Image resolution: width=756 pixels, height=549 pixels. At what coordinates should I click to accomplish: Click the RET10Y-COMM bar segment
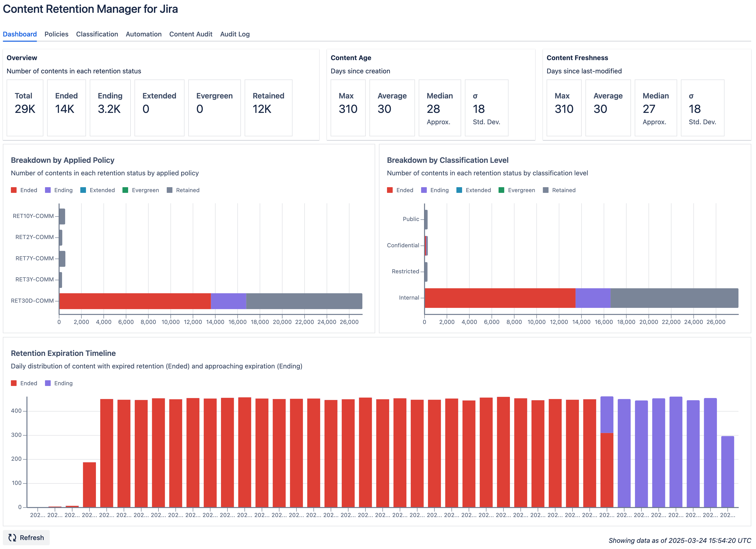coord(62,216)
